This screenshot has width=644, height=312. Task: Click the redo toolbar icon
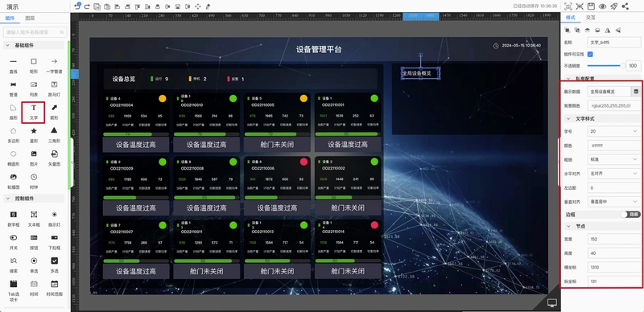tap(87, 6)
